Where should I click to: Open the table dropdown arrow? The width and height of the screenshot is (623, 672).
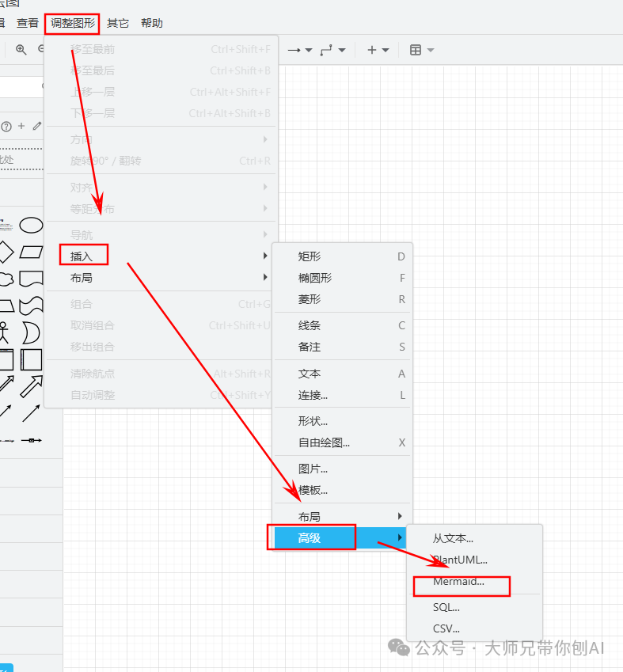[x=431, y=50]
